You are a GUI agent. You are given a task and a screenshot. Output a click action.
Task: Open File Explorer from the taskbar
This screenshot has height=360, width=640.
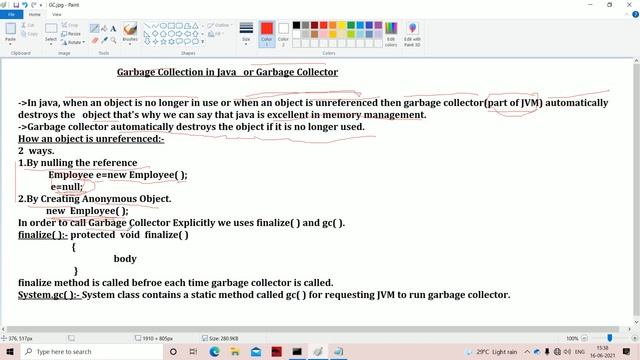click(235, 351)
